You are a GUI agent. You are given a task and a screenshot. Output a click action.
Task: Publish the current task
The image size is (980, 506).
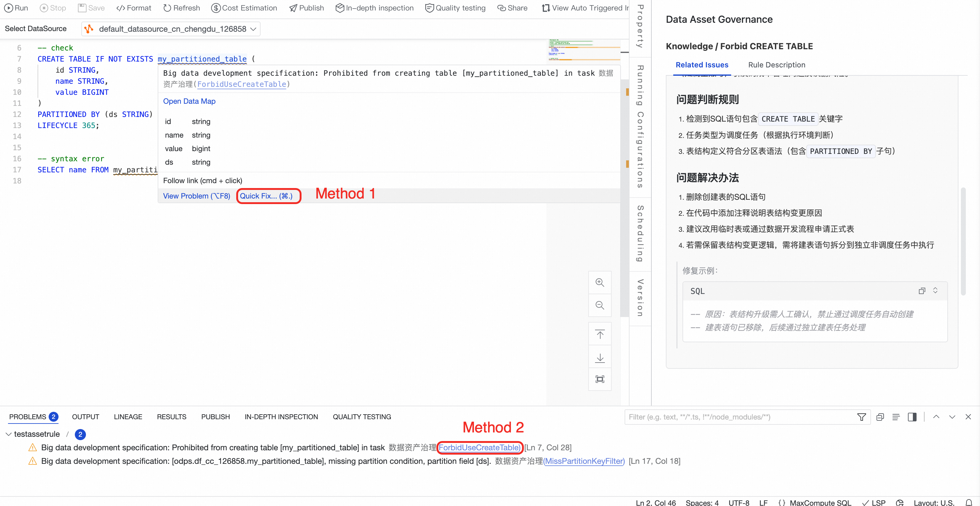coord(306,8)
